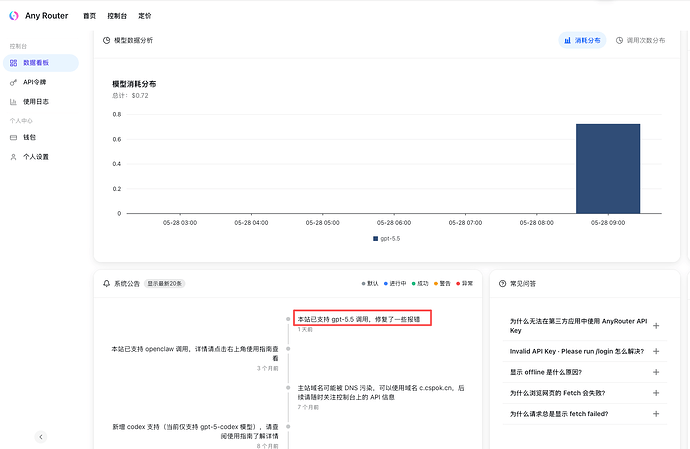The image size is (690, 449).
Task: Toggle the gpt-5.5 legend entry
Action: point(387,239)
